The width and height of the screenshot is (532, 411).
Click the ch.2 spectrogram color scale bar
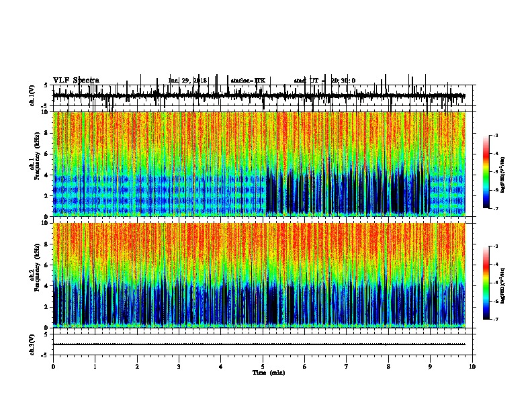coord(486,283)
